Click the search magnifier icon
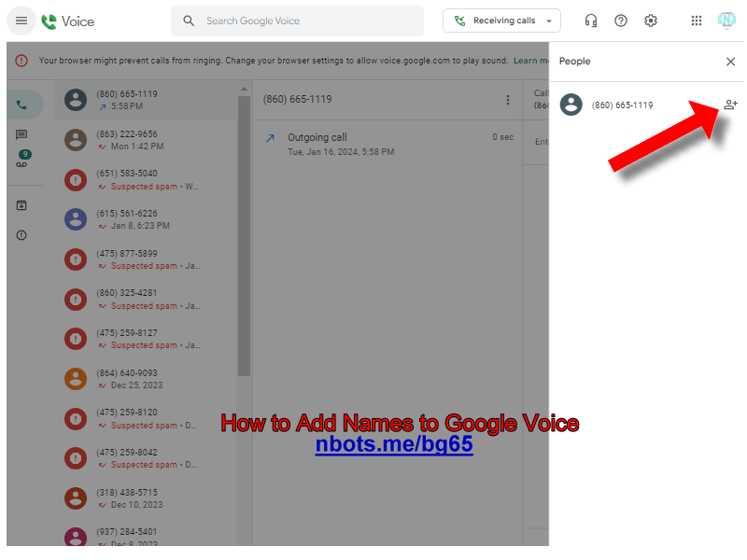Viewport: 747px width, 560px height. click(x=189, y=21)
